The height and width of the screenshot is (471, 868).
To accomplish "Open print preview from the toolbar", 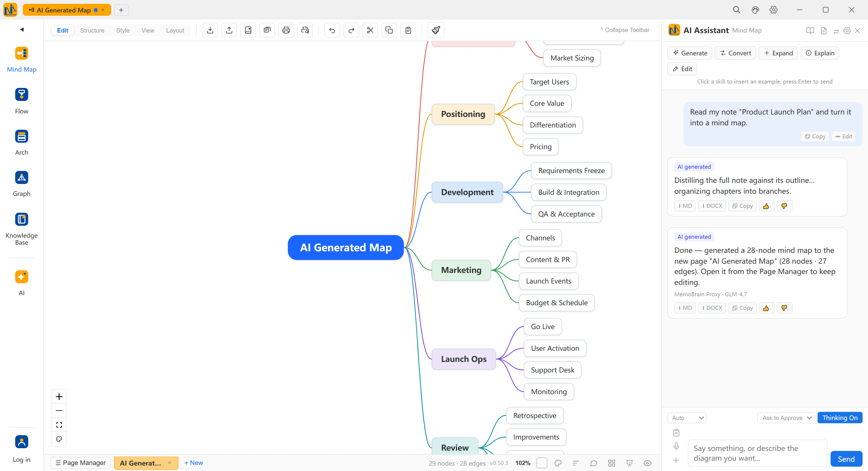I will (305, 30).
